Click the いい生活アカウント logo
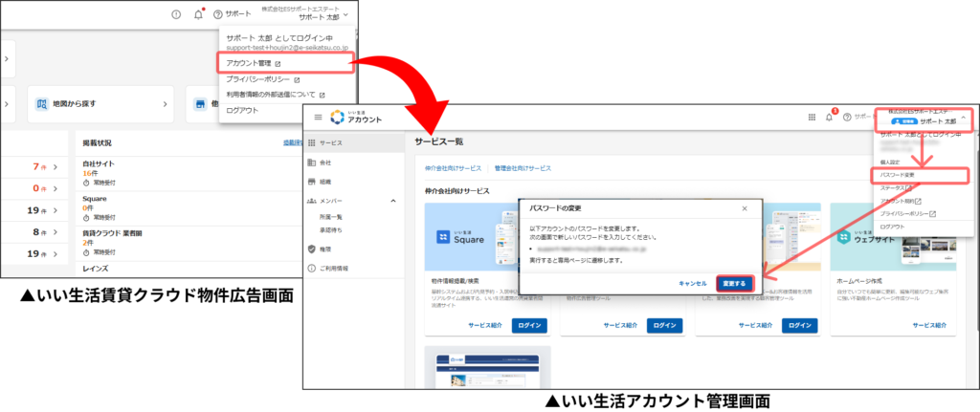Screen dimensions: 980x412 (355, 117)
